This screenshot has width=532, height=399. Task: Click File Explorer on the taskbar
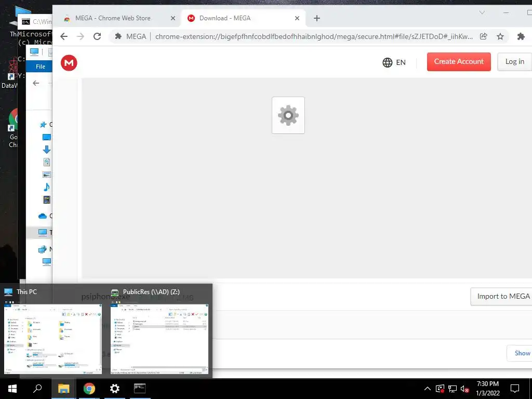(x=63, y=389)
